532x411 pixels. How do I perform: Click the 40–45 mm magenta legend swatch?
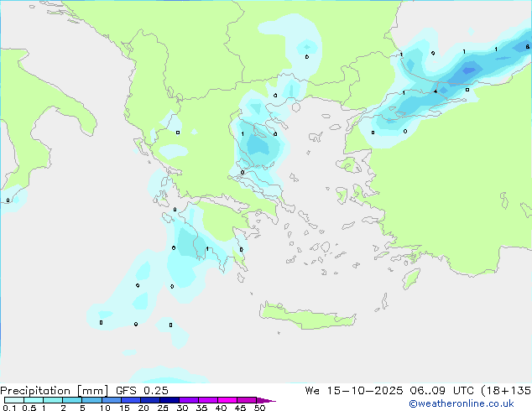coord(227,400)
